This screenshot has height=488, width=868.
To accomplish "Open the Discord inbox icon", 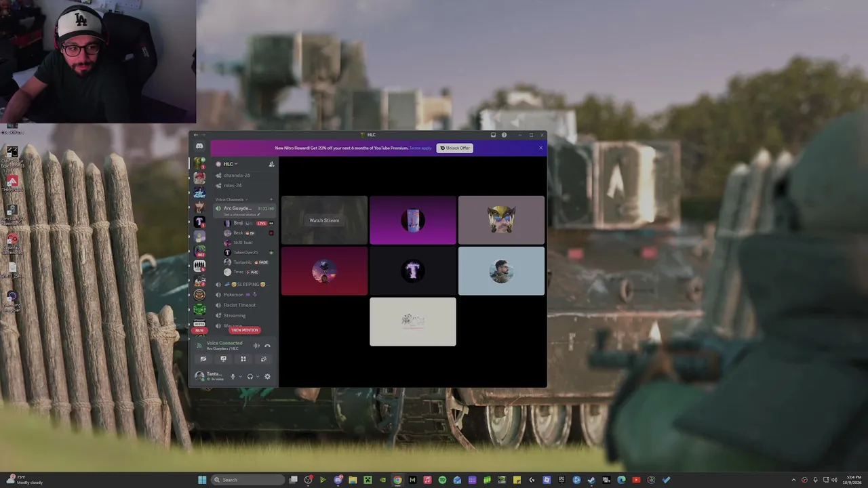I will tap(493, 135).
